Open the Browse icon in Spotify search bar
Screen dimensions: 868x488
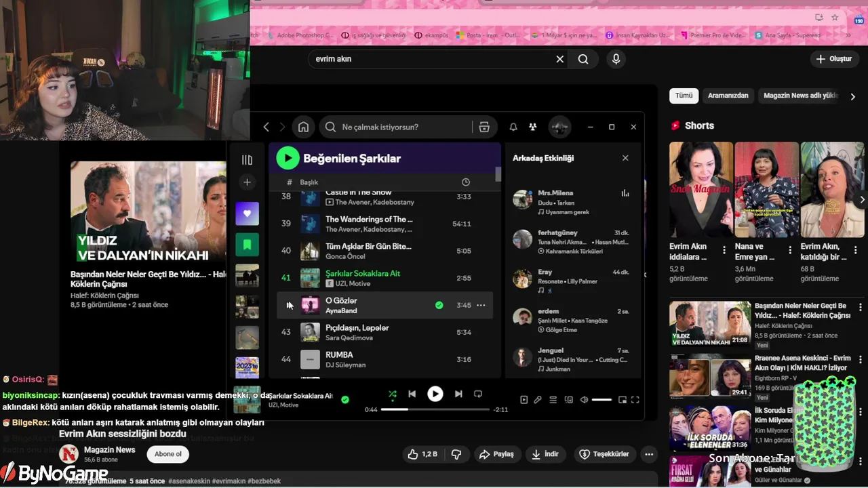click(x=484, y=127)
